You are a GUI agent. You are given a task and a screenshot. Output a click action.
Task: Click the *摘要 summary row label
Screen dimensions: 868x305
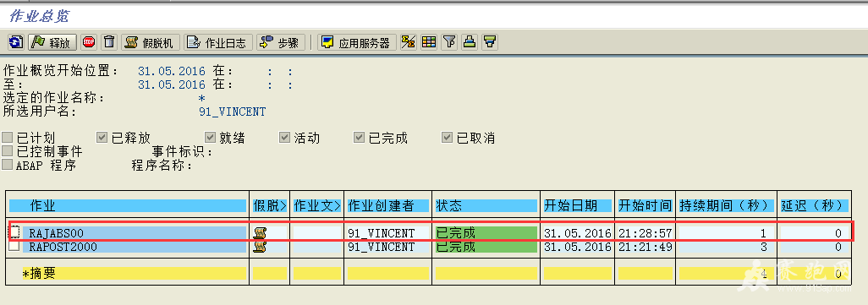pyautogui.click(x=39, y=273)
